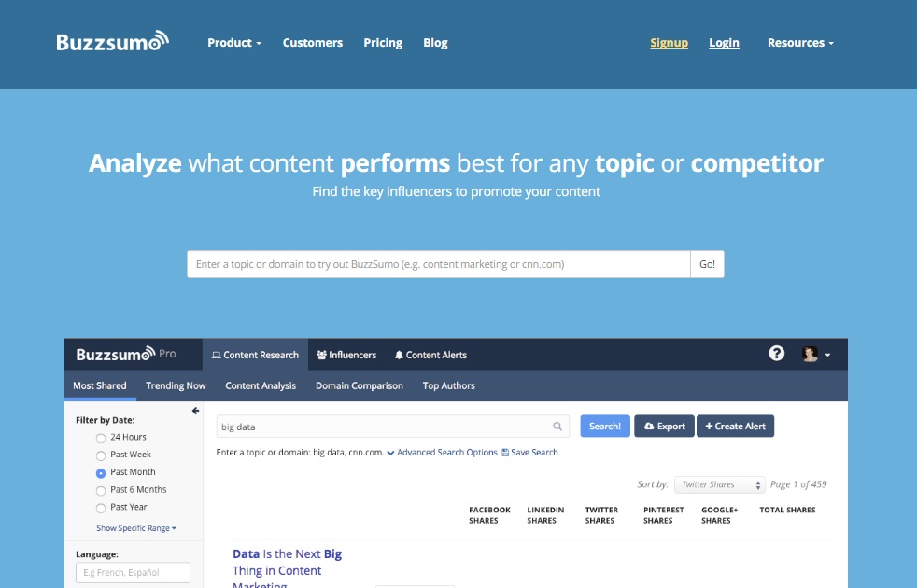Select the Most Shared tab

click(x=100, y=385)
